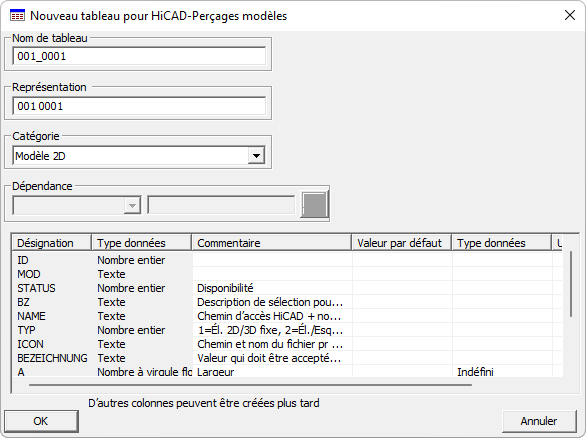Click the Commentaire column header
Viewport: 586px width, 438px height.
pos(272,243)
